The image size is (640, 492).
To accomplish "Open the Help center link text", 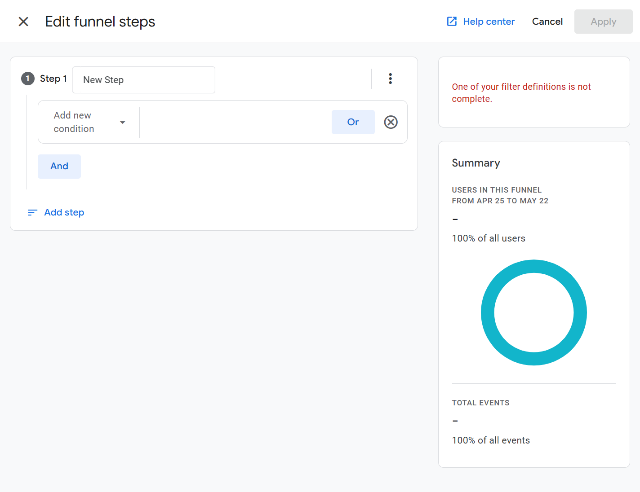I will click(x=487, y=22).
